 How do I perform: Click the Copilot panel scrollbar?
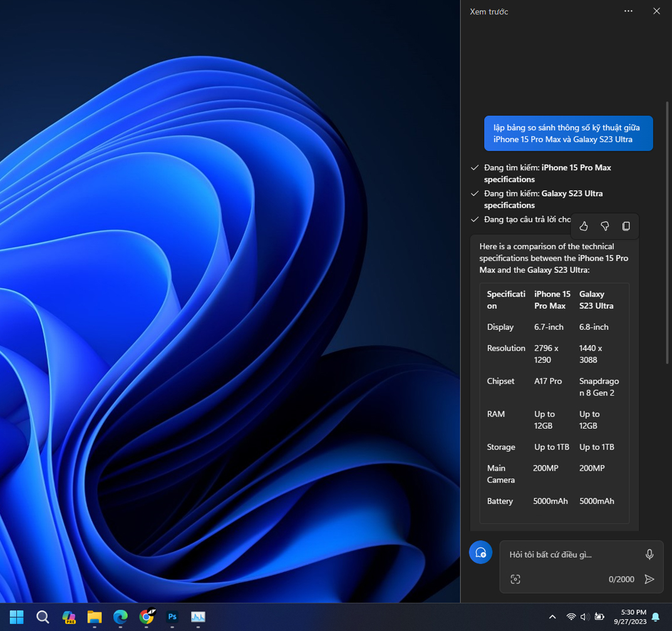tap(667, 233)
